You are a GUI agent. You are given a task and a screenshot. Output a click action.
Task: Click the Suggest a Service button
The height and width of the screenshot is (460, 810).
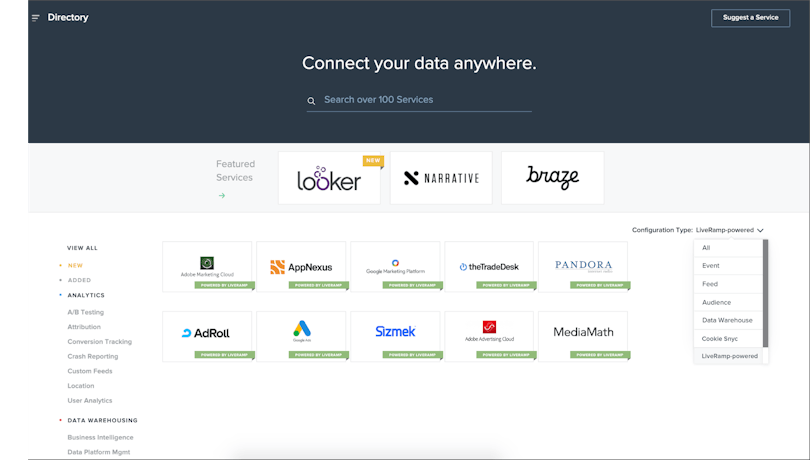(x=750, y=18)
